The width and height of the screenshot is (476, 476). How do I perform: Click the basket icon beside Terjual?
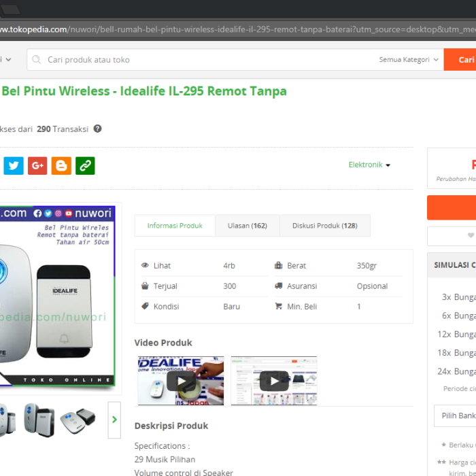coord(145,286)
